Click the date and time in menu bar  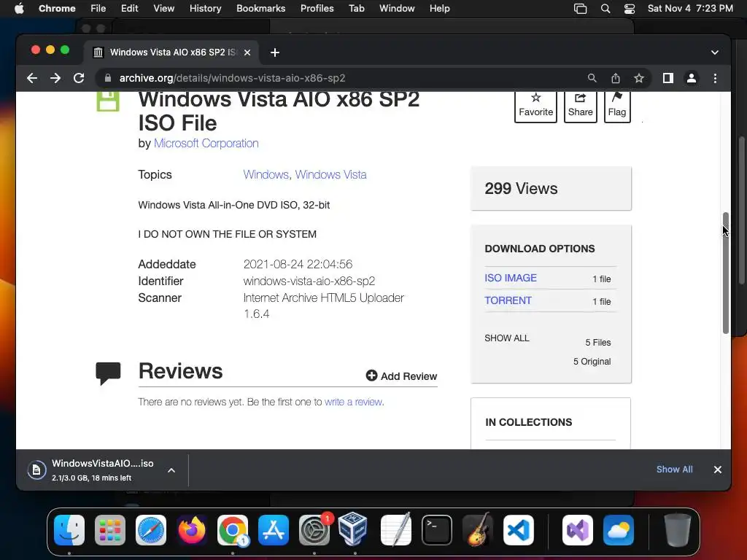(690, 9)
